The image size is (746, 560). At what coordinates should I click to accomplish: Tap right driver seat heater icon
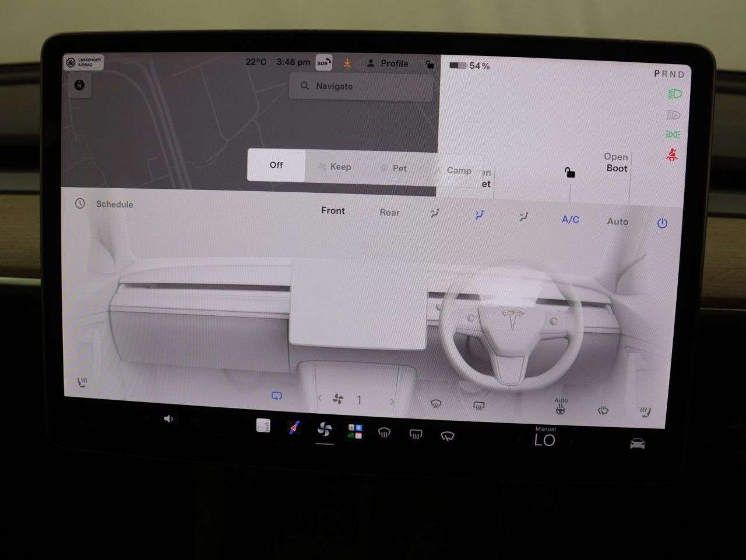645,412
